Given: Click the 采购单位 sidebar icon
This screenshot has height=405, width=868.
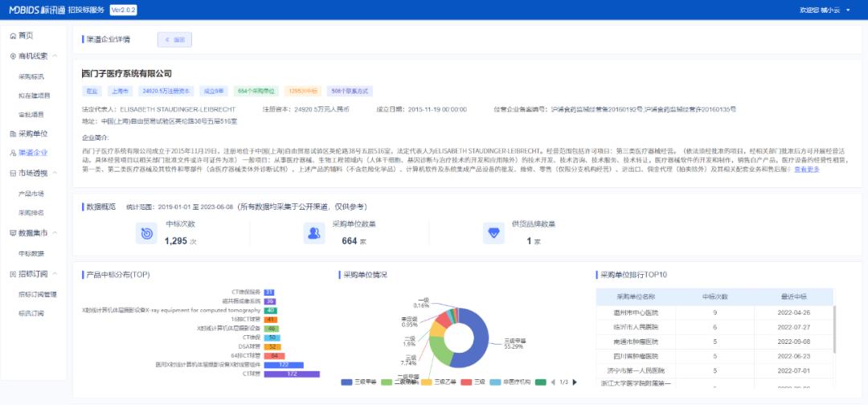Looking at the screenshot, I should 14,134.
